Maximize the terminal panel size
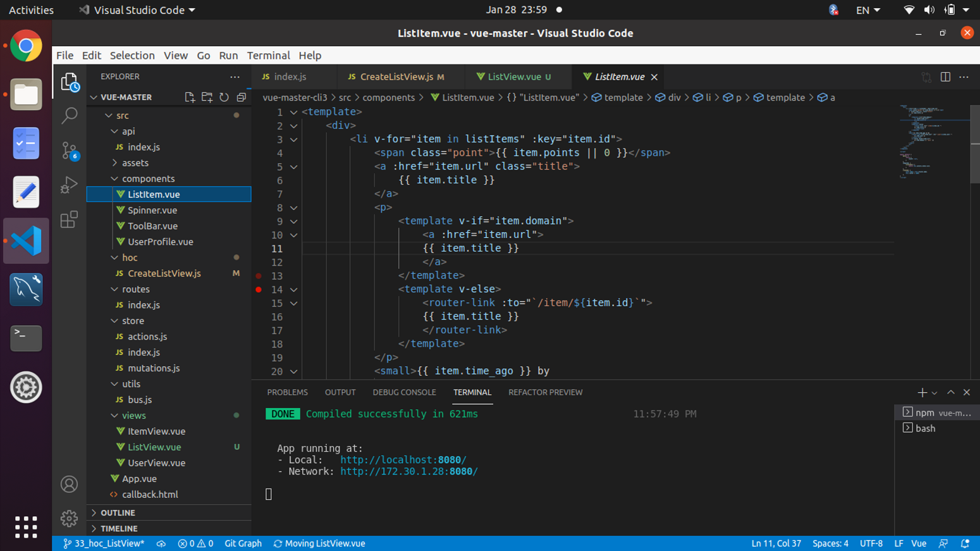Screen dimensions: 980x551 951,392
